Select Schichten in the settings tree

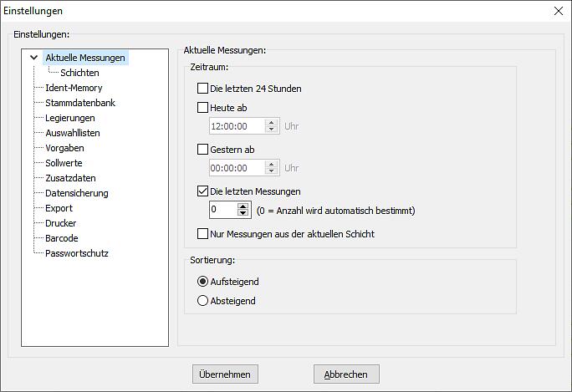coord(79,73)
